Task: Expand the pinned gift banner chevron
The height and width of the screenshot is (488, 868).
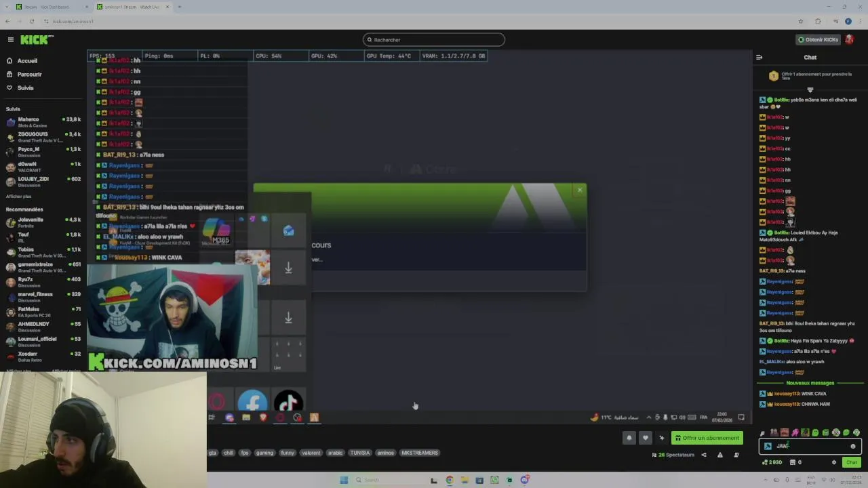Action: click(x=810, y=89)
